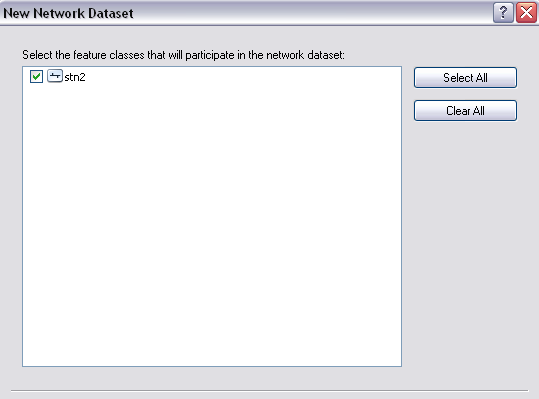
Task: Open context help with the question mark button
Action: pos(503,13)
